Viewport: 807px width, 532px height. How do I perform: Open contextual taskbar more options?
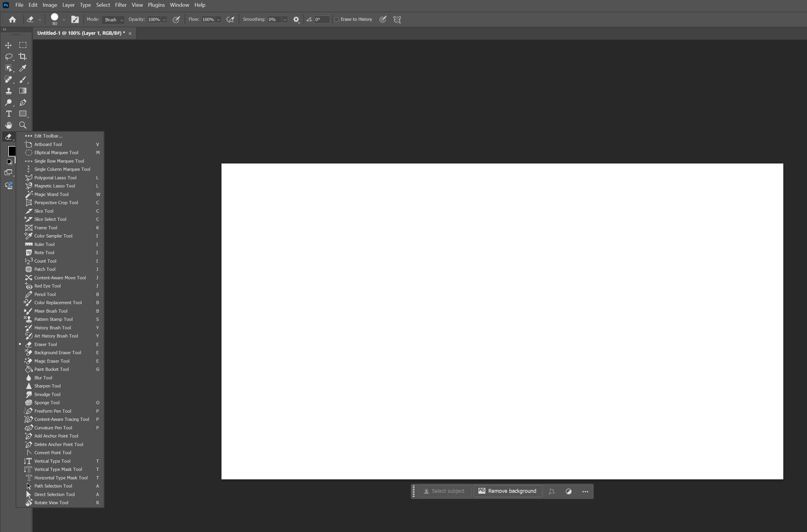[x=585, y=491]
